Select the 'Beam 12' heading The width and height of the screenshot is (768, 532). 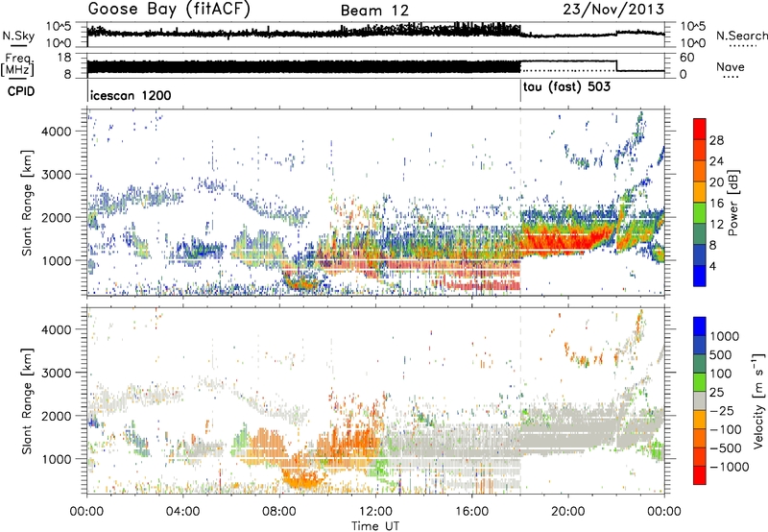[x=374, y=11]
